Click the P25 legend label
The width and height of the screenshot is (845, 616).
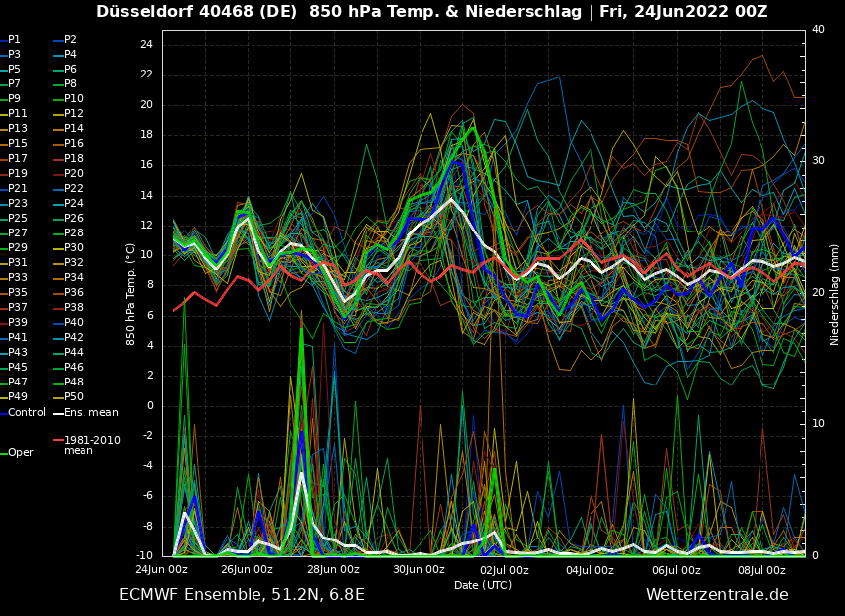(x=18, y=219)
